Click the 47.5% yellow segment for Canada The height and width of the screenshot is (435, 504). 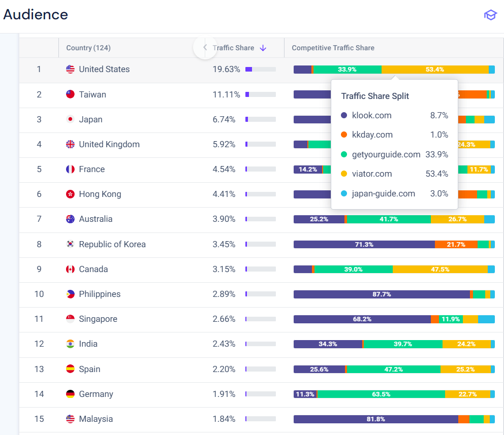click(440, 269)
